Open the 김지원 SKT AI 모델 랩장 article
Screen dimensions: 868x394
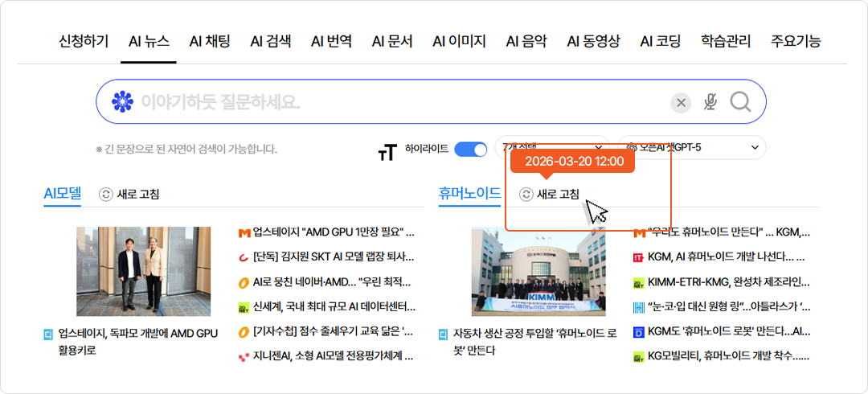pos(333,257)
